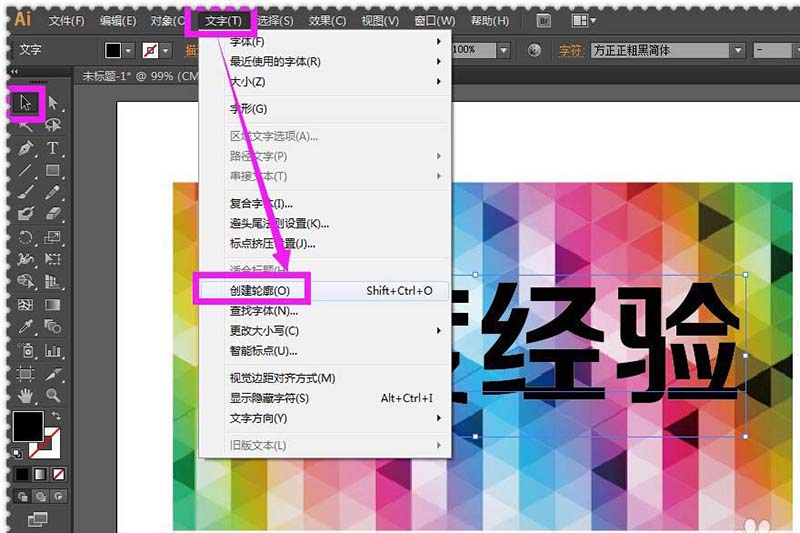The height and width of the screenshot is (533, 800).
Task: Choose 创建轮廓(O) from the Type menu
Action: coord(324,291)
